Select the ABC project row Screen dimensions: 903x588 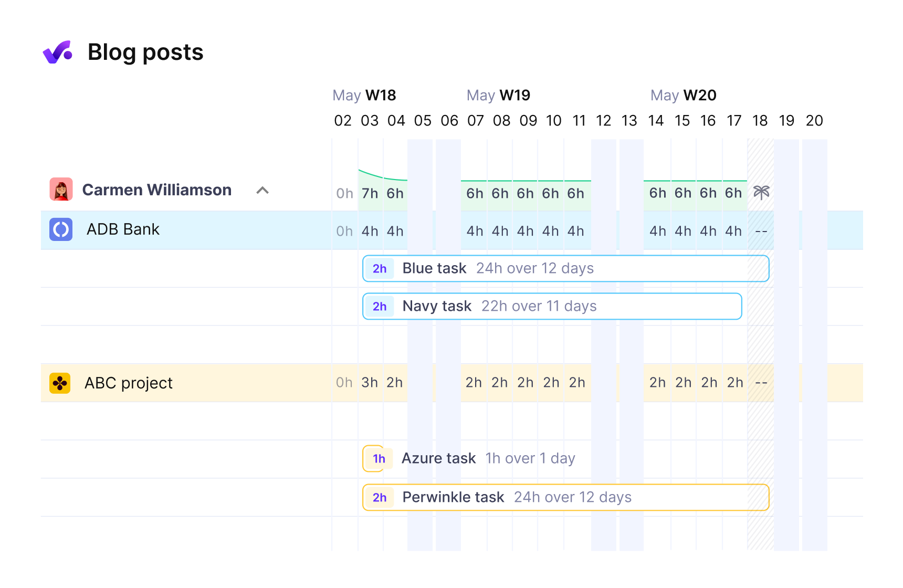[x=452, y=383]
